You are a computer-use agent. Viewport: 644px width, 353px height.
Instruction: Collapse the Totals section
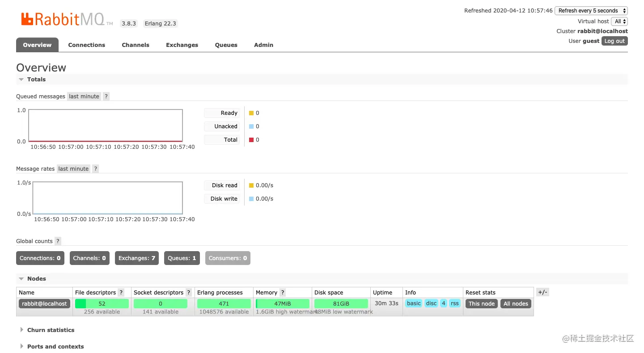pos(36,80)
